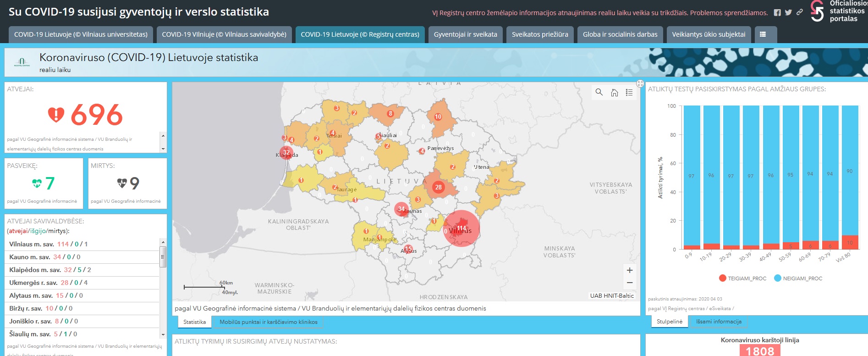868x356 pixels.
Task: Zoom out on the map
Action: [630, 283]
